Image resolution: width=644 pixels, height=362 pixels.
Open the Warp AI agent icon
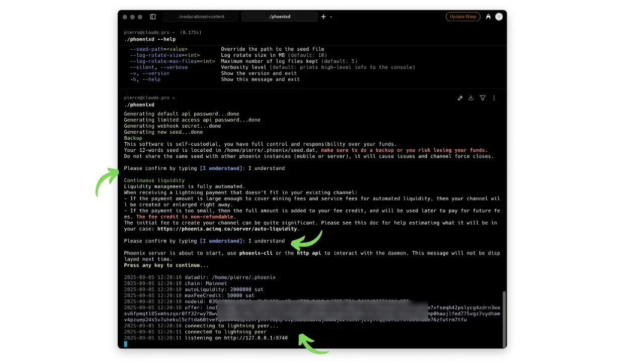[488, 17]
